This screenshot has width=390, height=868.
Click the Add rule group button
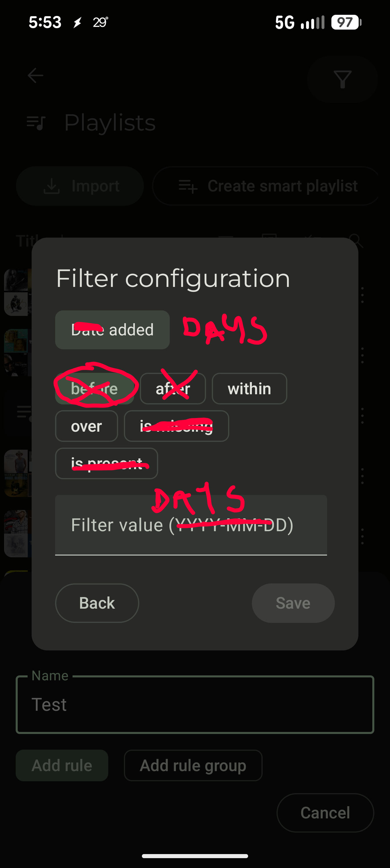click(x=193, y=765)
